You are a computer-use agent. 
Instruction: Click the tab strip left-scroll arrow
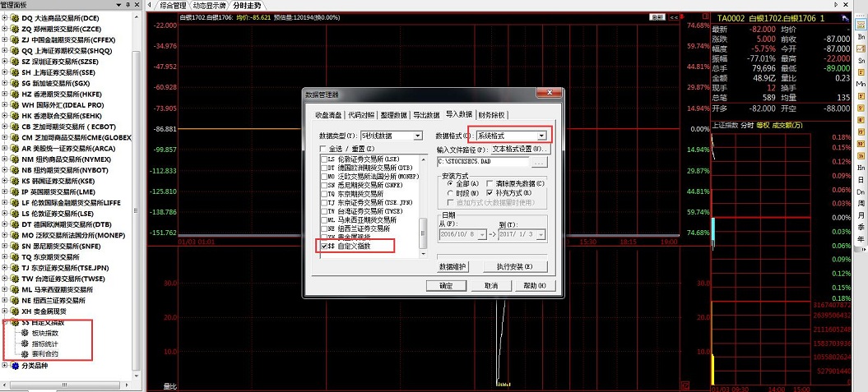tap(149, 6)
